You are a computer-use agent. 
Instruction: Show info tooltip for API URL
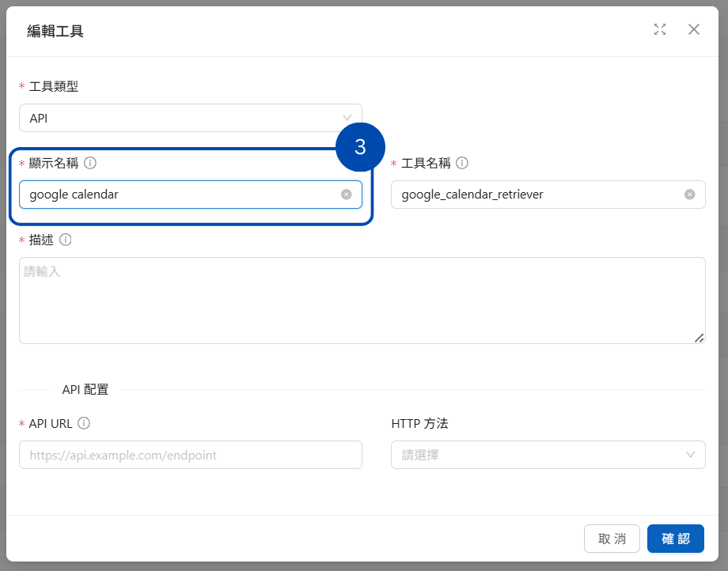coord(84,423)
